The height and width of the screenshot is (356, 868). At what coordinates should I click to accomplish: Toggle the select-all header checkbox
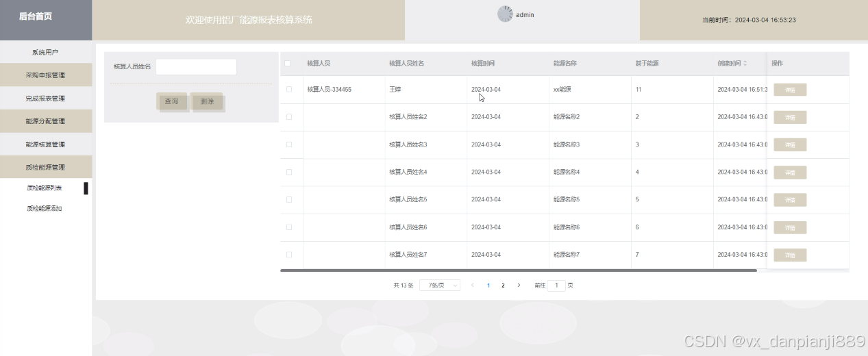click(288, 64)
